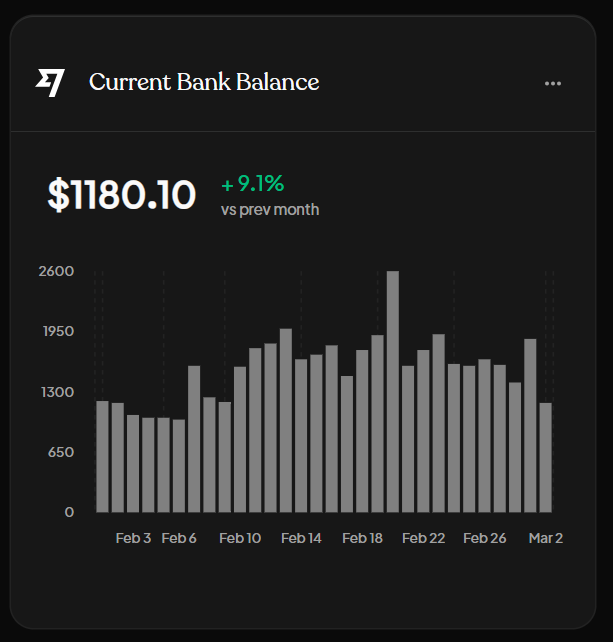Click the last bar of the chart
The height and width of the screenshot is (642, 613).
click(x=545, y=457)
